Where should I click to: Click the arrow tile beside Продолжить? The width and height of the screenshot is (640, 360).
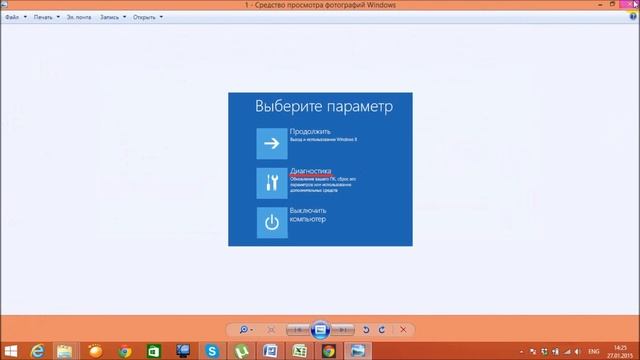272,143
